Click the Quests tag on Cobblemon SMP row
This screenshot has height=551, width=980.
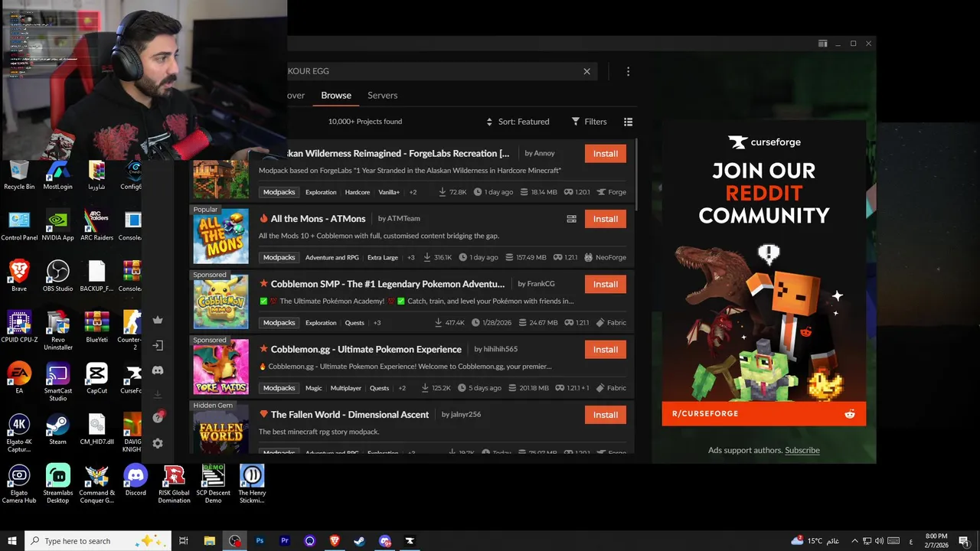tap(354, 323)
